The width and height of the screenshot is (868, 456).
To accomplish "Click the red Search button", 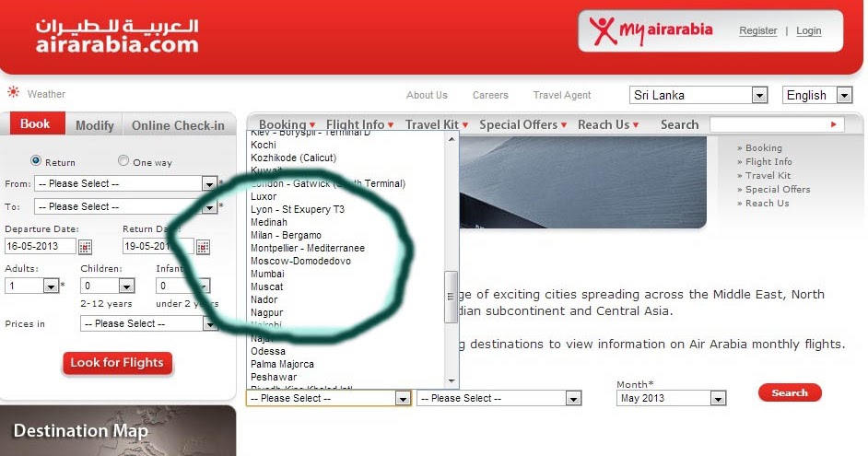I will click(x=790, y=393).
